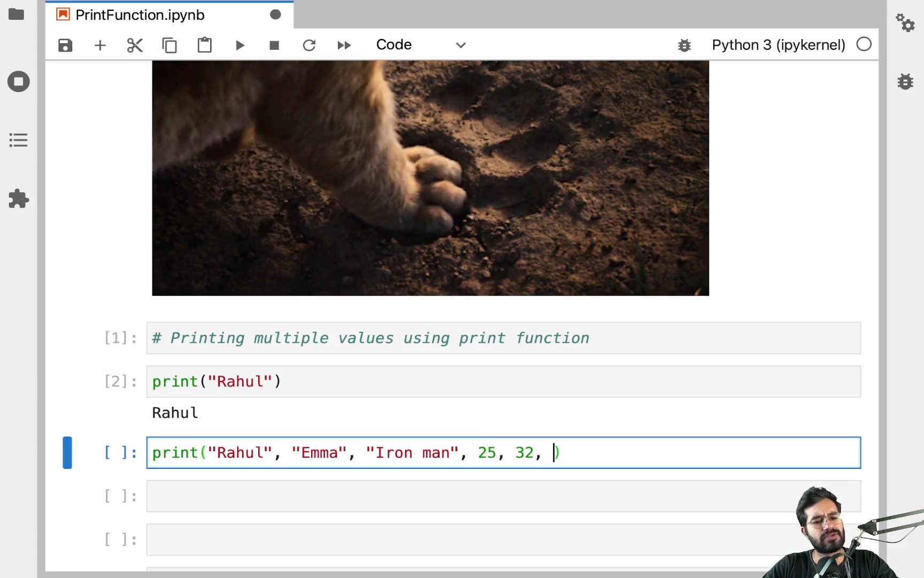924x578 pixels.
Task: Click the lion paw image output
Action: tap(430, 178)
